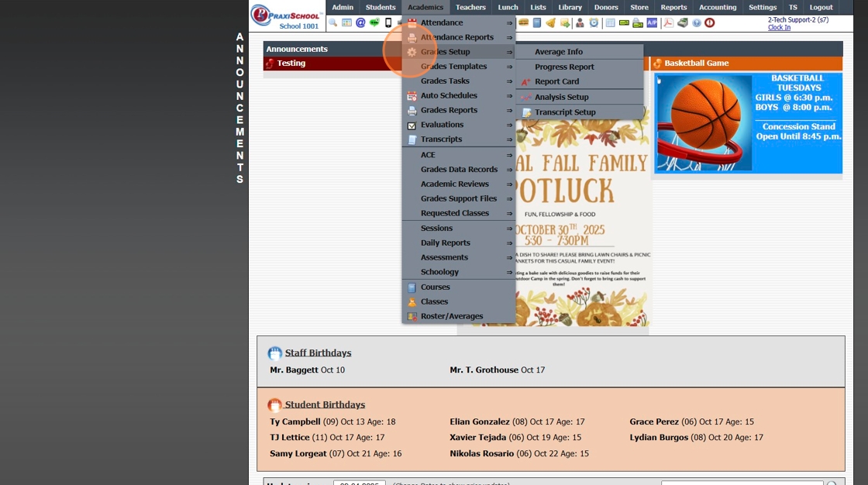The height and width of the screenshot is (485, 868).
Task: Expand the Schoology submenu arrow
Action: pos(509,273)
